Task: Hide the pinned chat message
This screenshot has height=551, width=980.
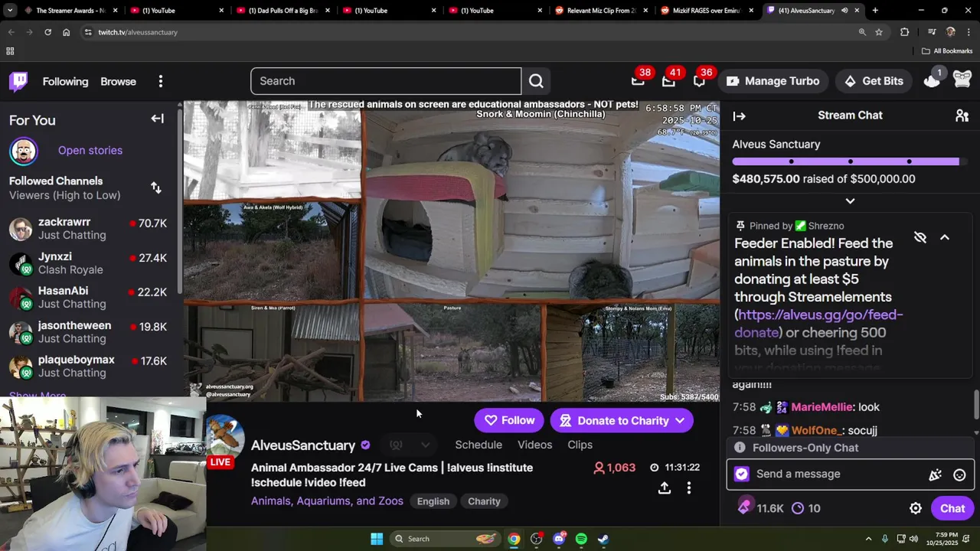Action: pyautogui.click(x=920, y=237)
